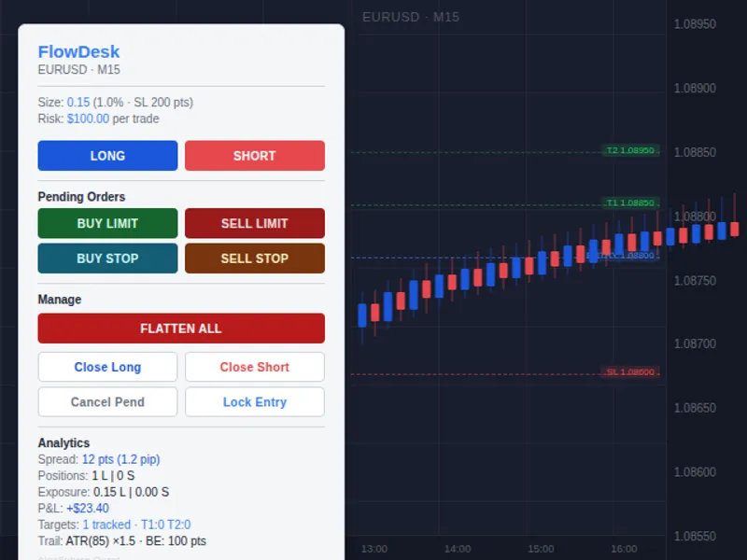Image resolution: width=747 pixels, height=560 pixels.
Task: Close Long positions
Action: pyautogui.click(x=107, y=367)
